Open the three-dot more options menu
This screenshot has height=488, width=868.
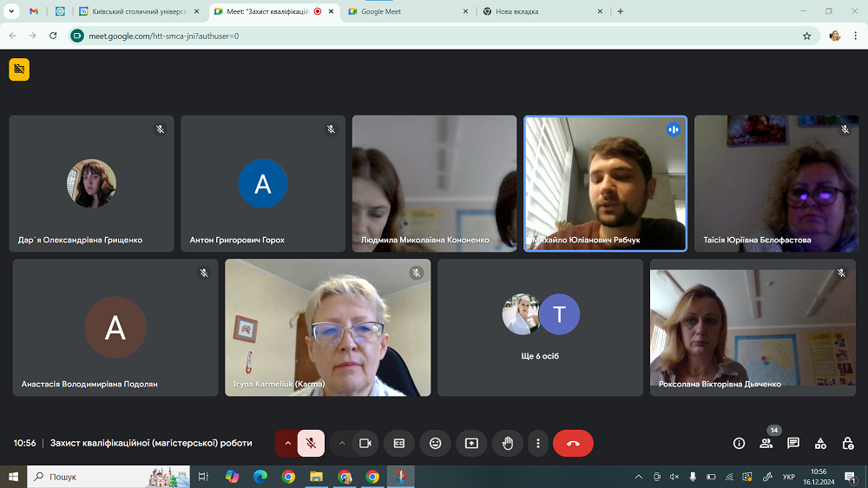coord(538,443)
